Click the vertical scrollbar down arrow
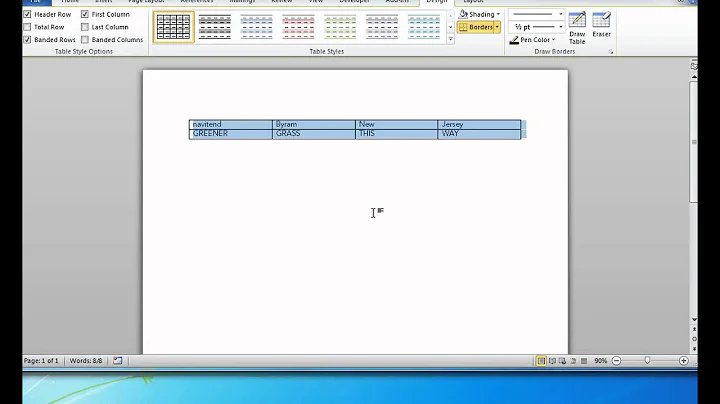720x404 pixels. [694, 320]
